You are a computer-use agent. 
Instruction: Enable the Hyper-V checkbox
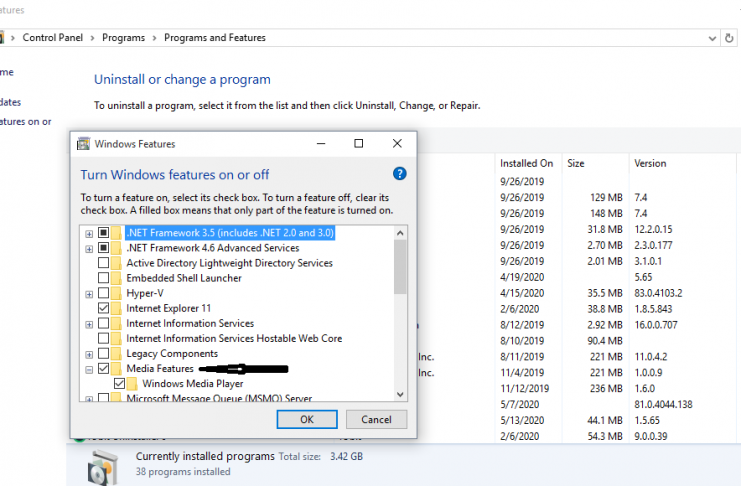[x=103, y=293]
